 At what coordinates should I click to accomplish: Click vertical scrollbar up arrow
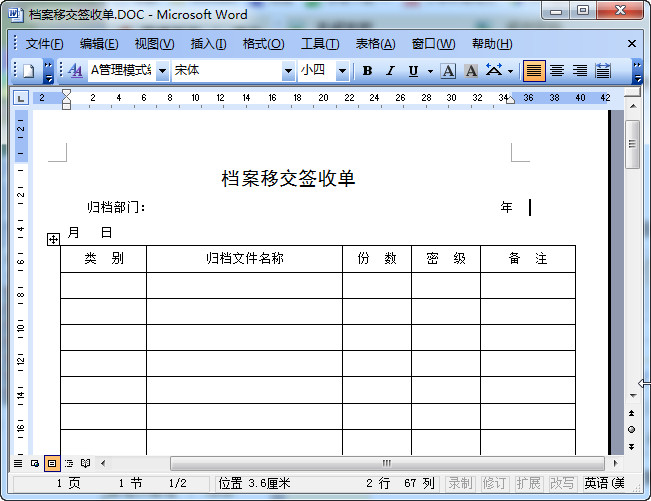(632, 107)
